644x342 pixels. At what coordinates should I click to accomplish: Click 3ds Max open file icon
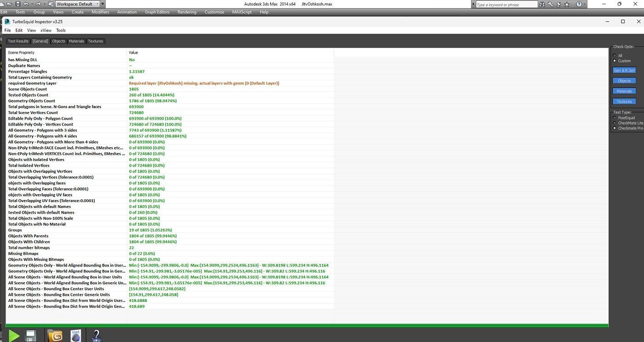click(10, 4)
